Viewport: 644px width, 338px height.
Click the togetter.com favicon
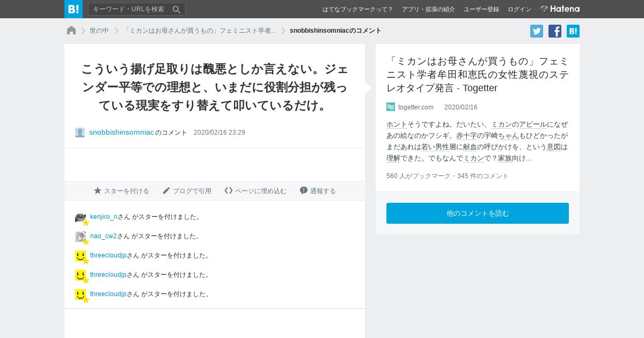coord(391,107)
